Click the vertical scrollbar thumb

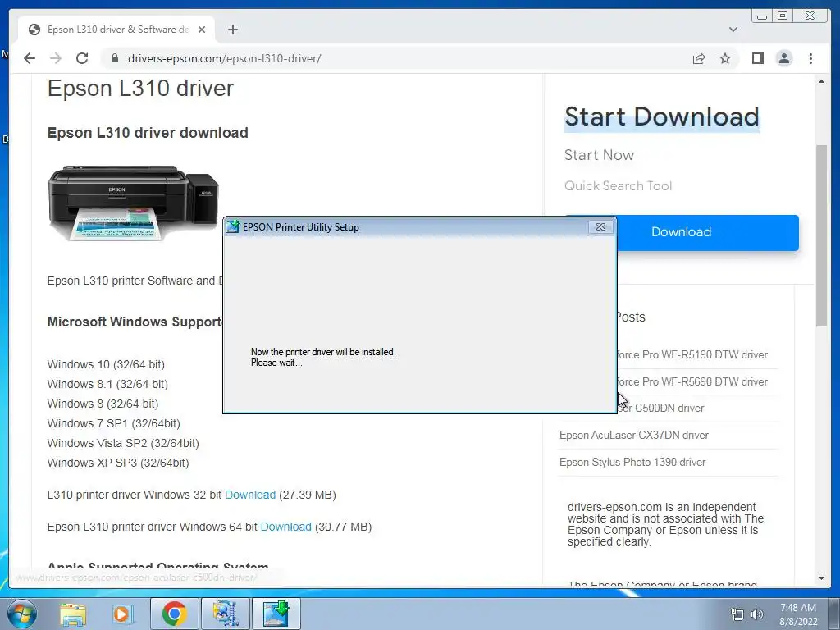821,235
